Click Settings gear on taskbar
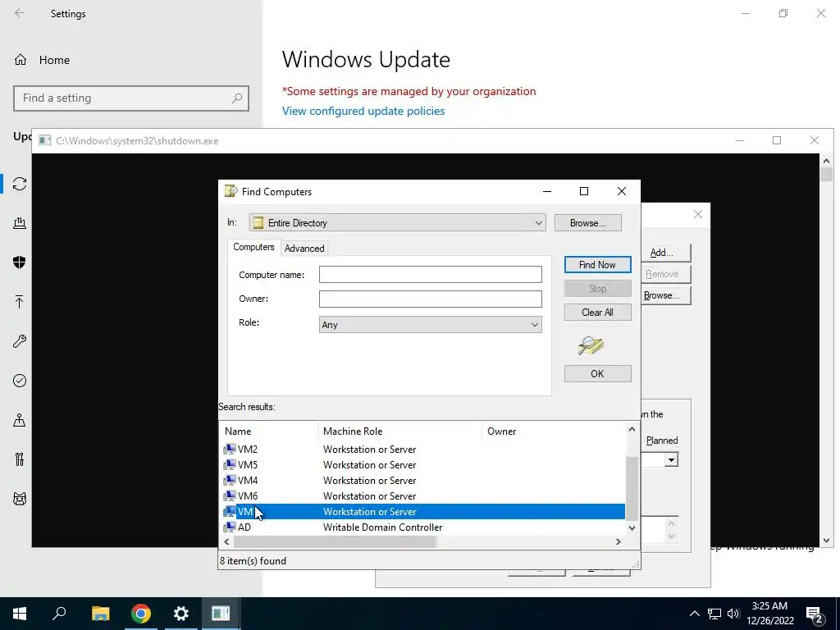 (x=181, y=614)
